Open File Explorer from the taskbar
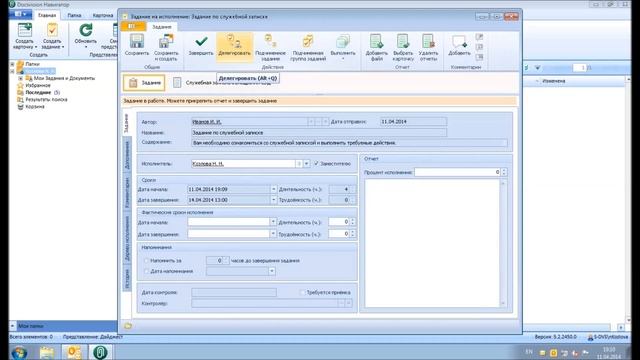The image size is (640, 360). (x=47, y=352)
